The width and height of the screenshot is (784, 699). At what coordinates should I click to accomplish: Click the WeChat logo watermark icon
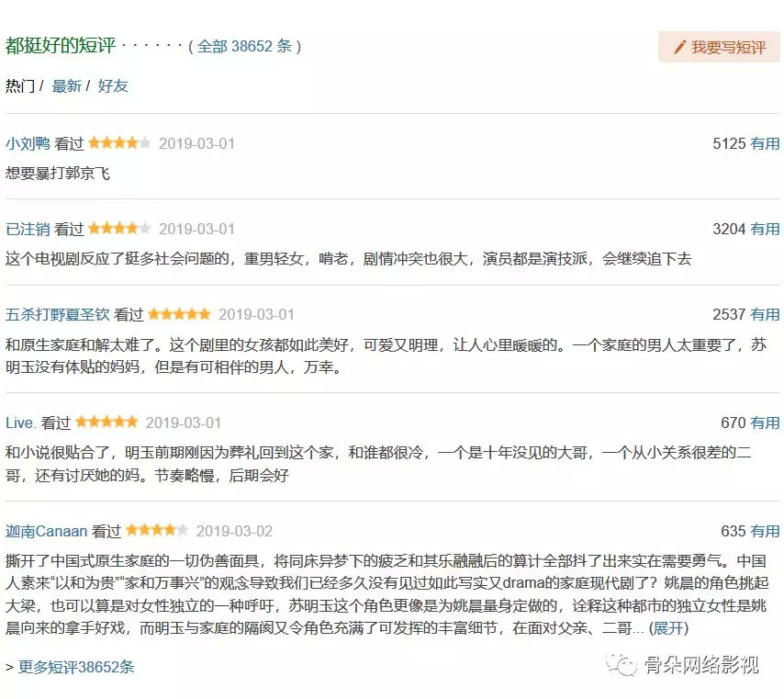[624, 664]
